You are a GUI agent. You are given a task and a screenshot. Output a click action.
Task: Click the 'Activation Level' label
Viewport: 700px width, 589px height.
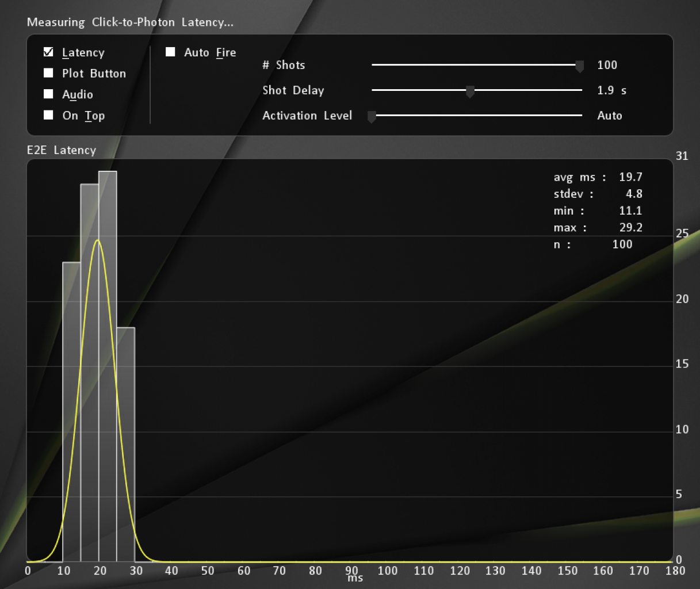[307, 116]
